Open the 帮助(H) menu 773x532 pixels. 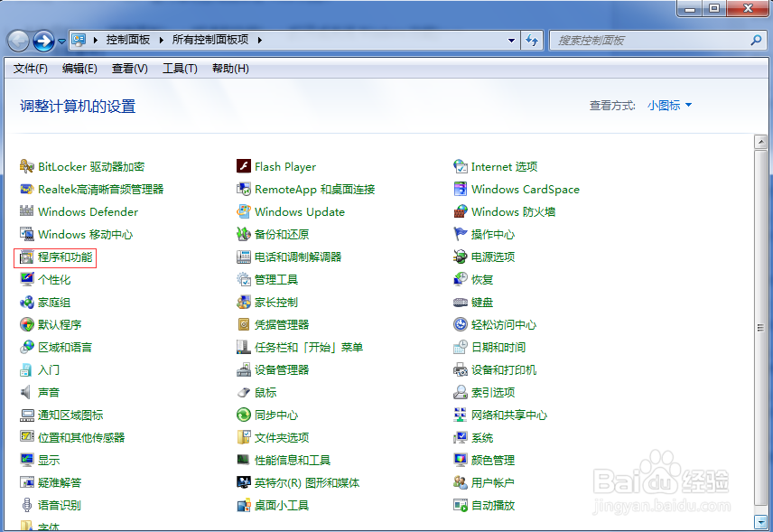coord(230,69)
